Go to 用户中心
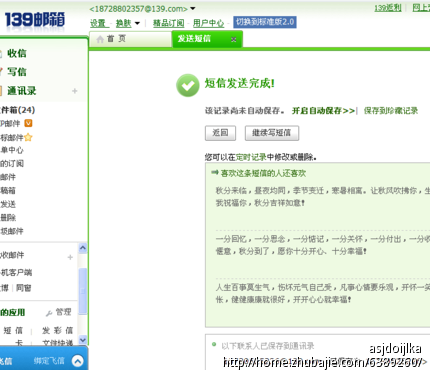430x370 pixels. coord(208,23)
